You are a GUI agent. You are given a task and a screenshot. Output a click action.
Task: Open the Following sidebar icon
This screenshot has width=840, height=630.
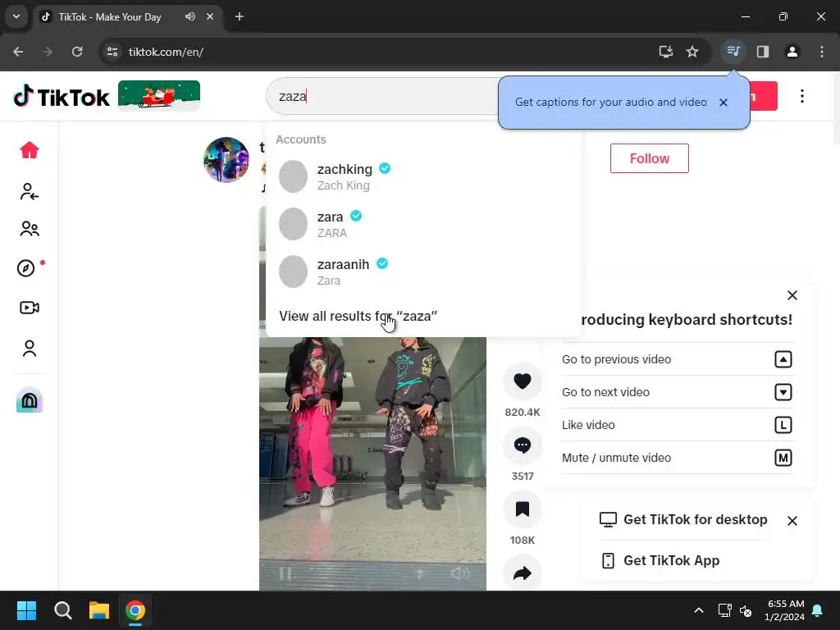tap(30, 192)
